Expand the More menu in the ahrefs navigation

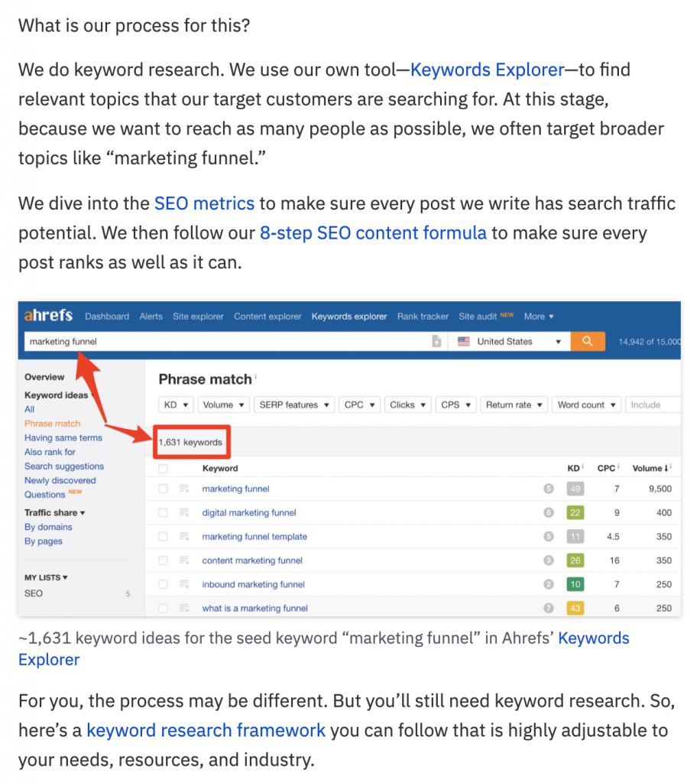[x=539, y=317]
